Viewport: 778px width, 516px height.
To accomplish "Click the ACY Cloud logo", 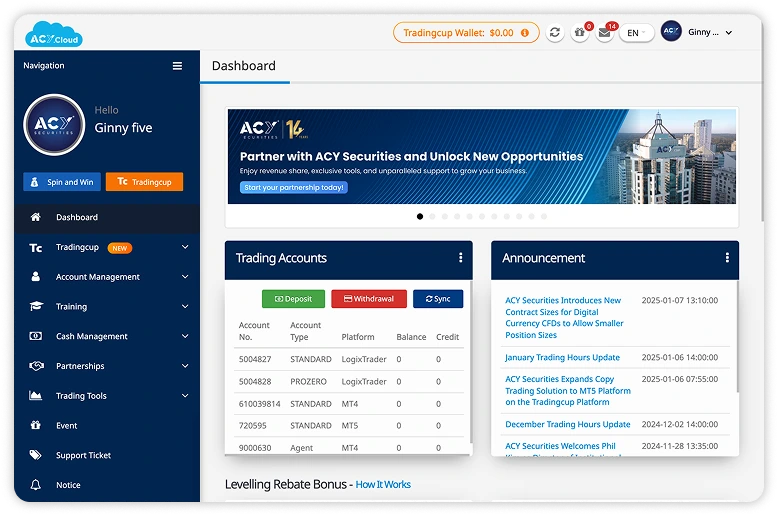I will (x=53, y=34).
